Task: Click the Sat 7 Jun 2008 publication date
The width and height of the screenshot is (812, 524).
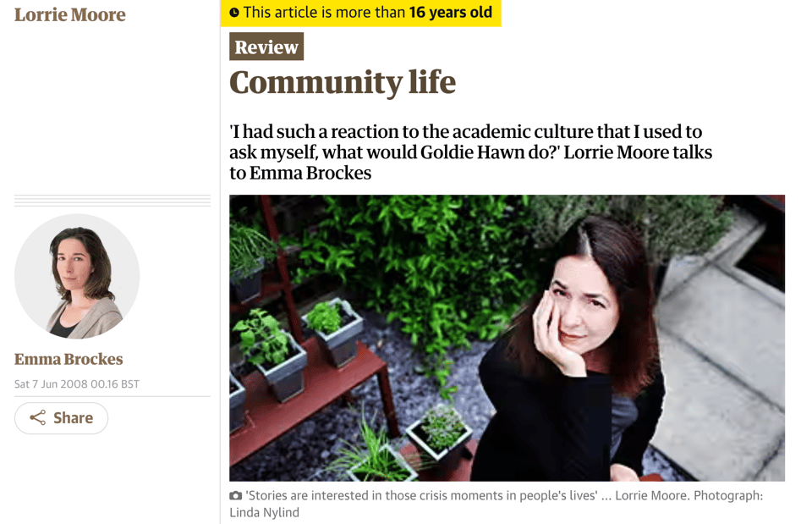Action: pyautogui.click(x=77, y=383)
